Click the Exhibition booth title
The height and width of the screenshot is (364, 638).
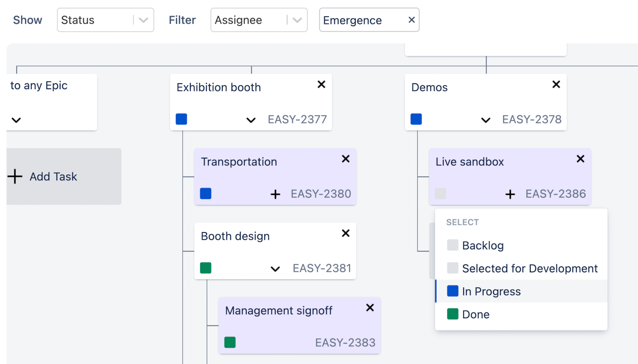click(219, 87)
